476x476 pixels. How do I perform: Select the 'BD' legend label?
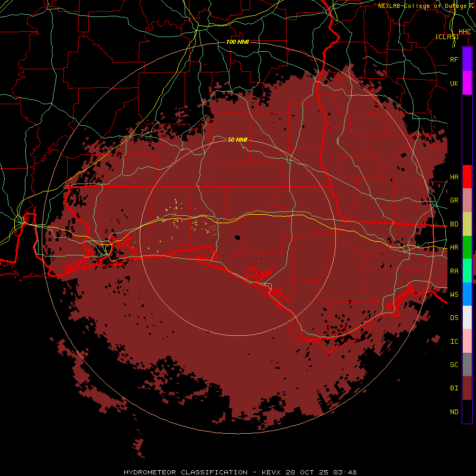pos(454,224)
